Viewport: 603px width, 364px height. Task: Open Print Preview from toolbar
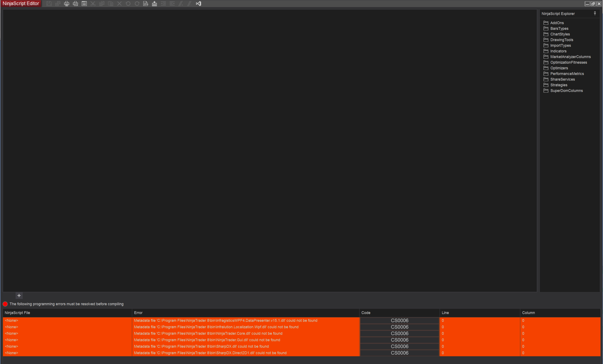(75, 4)
